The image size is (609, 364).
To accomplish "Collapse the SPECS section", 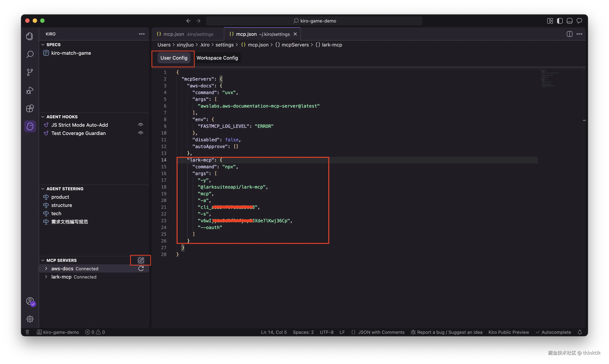I will click(43, 45).
